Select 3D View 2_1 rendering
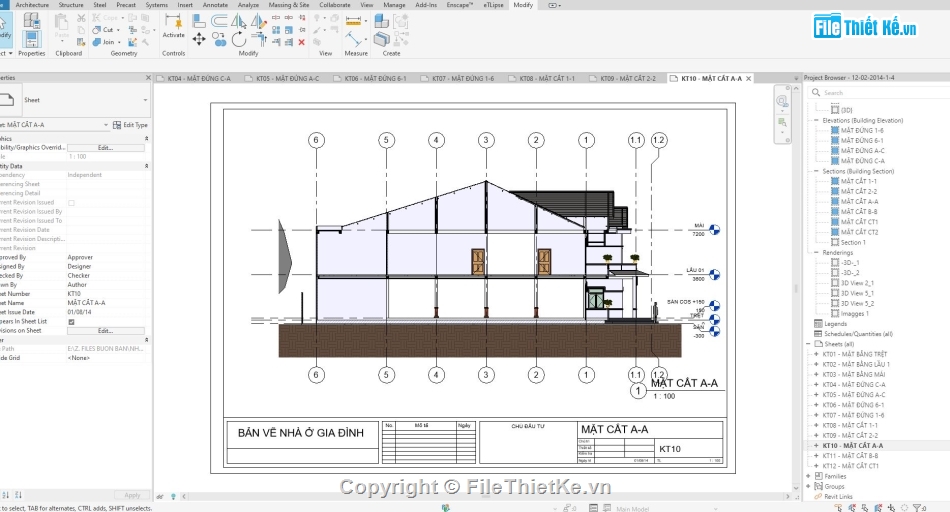The height and width of the screenshot is (512, 950). tap(857, 284)
